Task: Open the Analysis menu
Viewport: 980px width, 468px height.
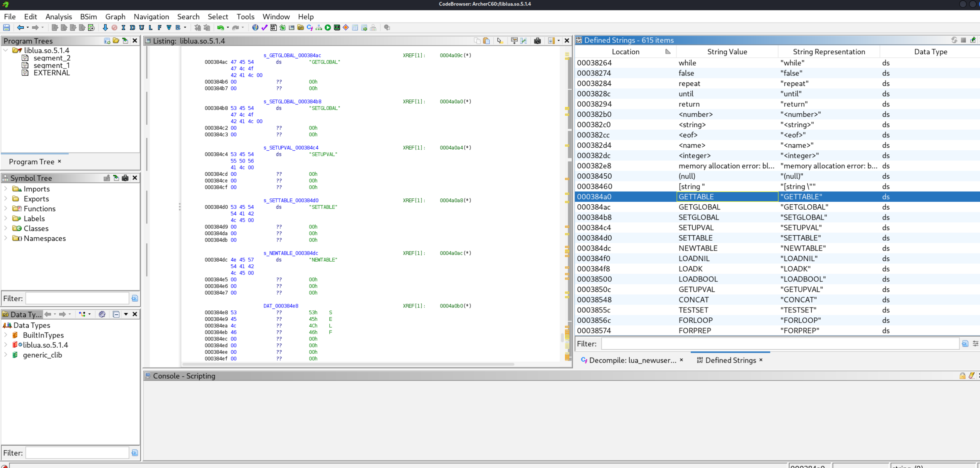Action: (x=58, y=17)
